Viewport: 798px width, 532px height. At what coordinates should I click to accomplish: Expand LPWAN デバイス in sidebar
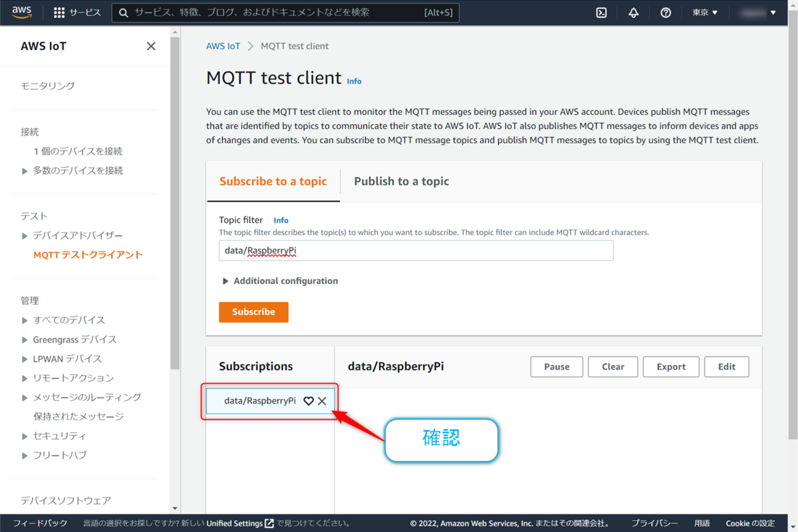click(25, 359)
